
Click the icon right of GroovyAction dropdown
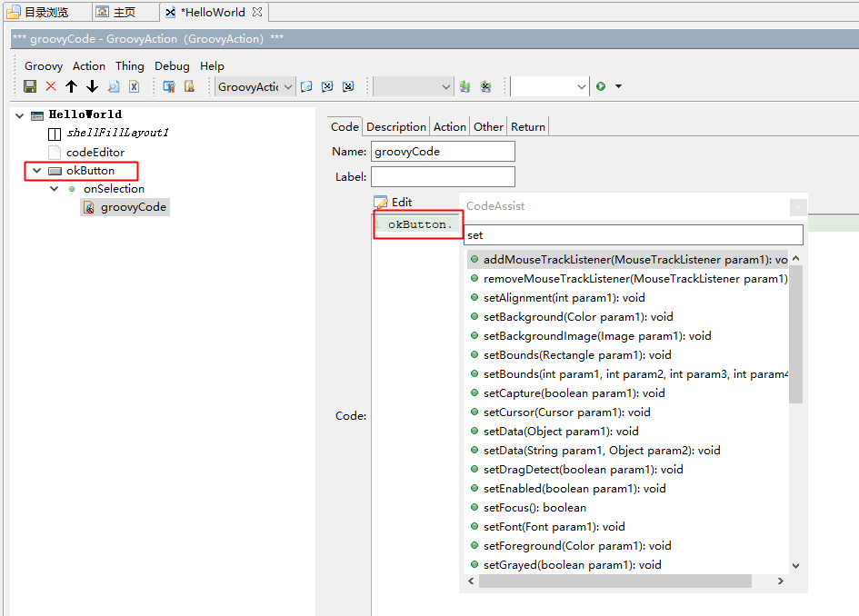[306, 86]
